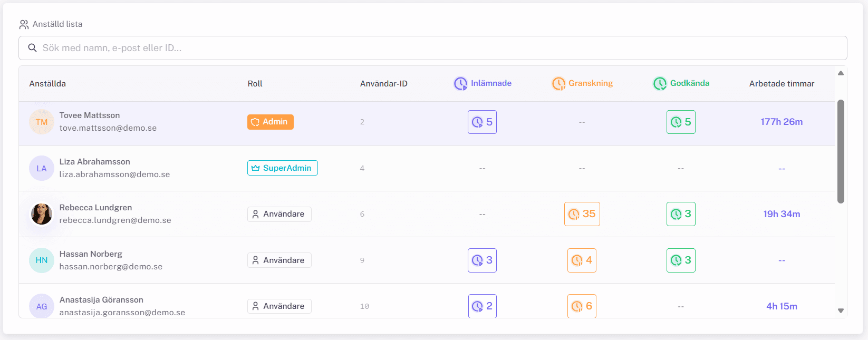
Task: Click the AG avatar for Anastasija Göransson
Action: tap(42, 306)
